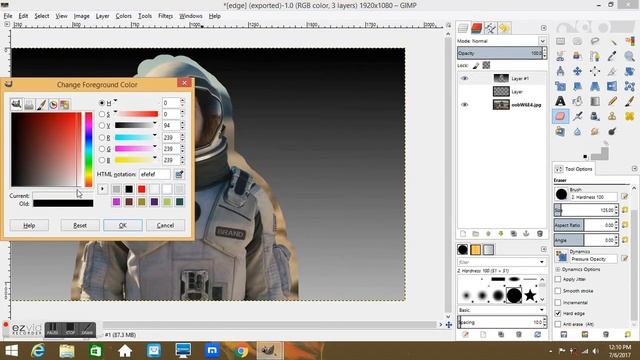Screen dimensions: 640x360
Task: Select the Cage Transform tool
Action: [x=629, y=86]
